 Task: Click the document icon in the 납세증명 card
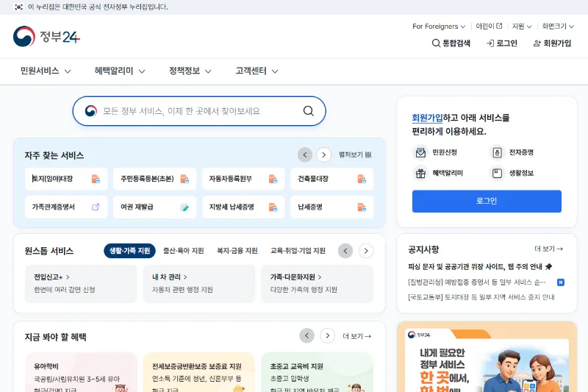click(x=362, y=207)
